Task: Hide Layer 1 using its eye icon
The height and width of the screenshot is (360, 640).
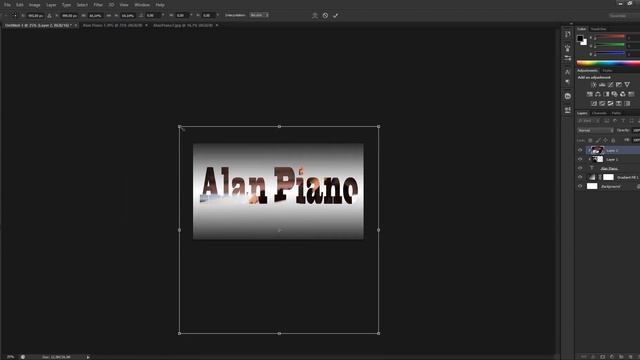Action: 580,159
